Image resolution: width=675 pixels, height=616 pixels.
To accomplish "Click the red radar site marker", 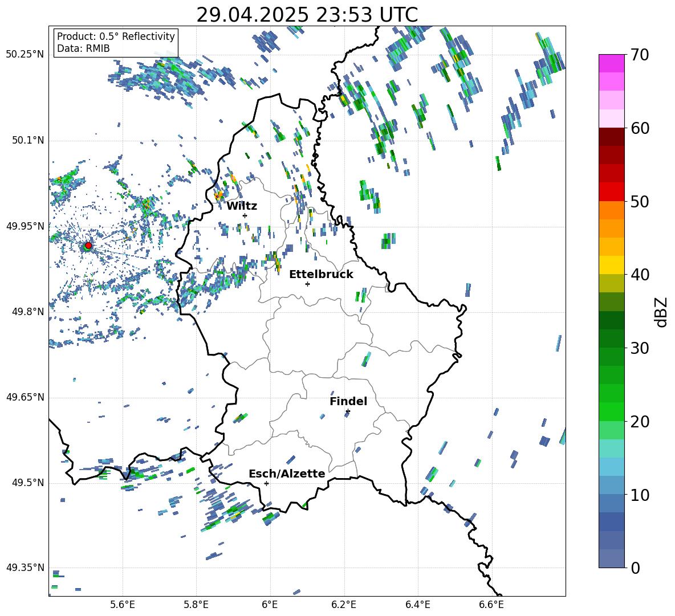I will point(88,246).
